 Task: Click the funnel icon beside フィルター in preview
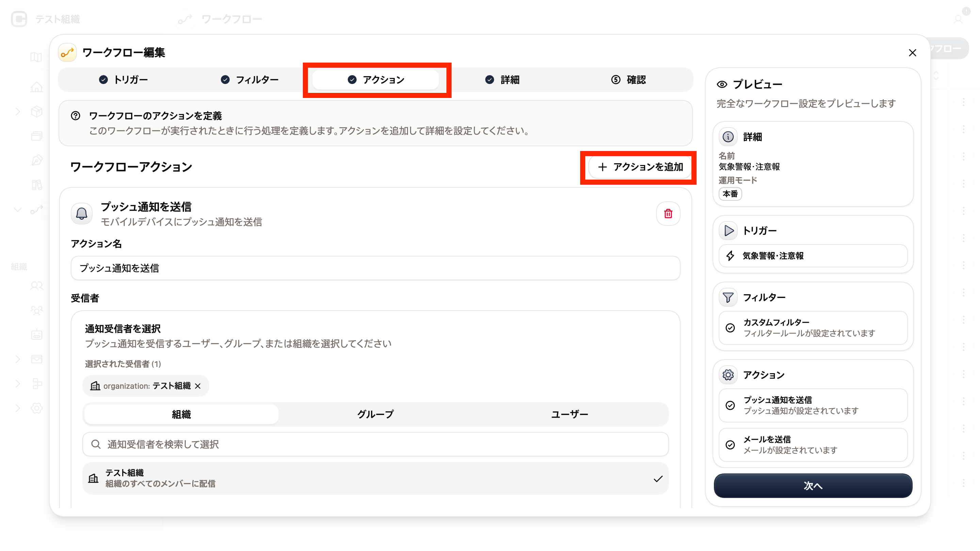tap(728, 297)
